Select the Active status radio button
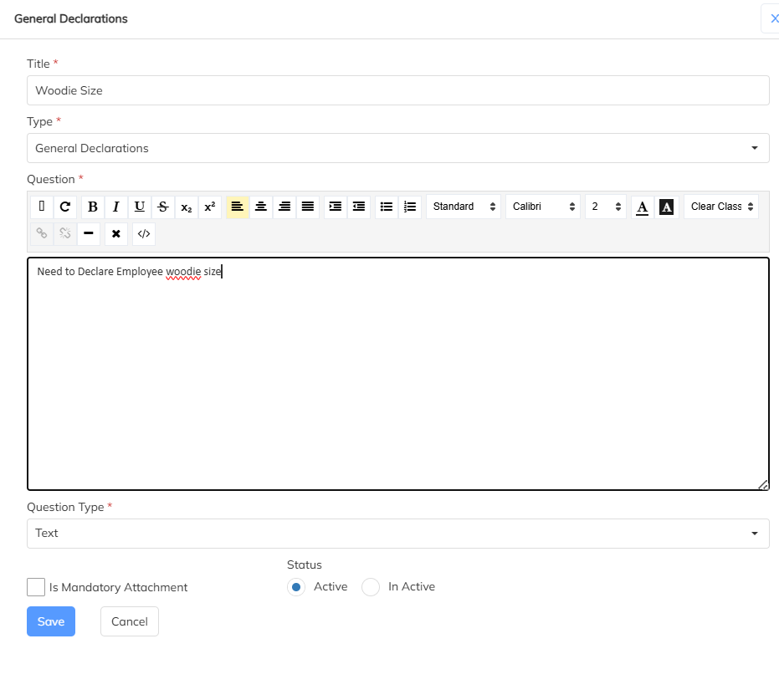Screen dimensions: 779x700 [296, 587]
